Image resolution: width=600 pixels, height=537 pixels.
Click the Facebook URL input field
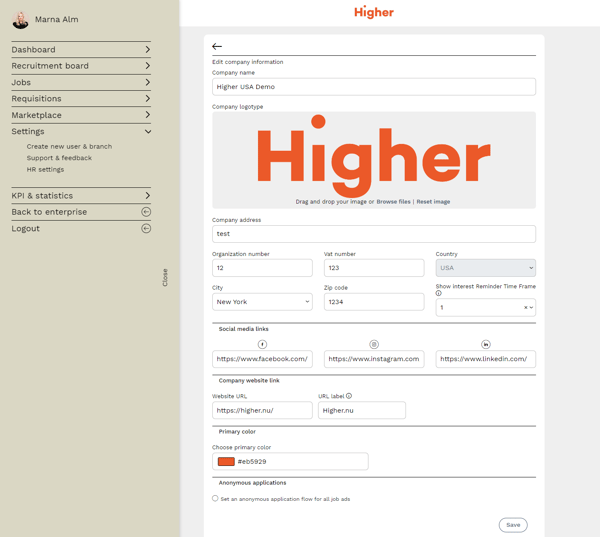(262, 359)
